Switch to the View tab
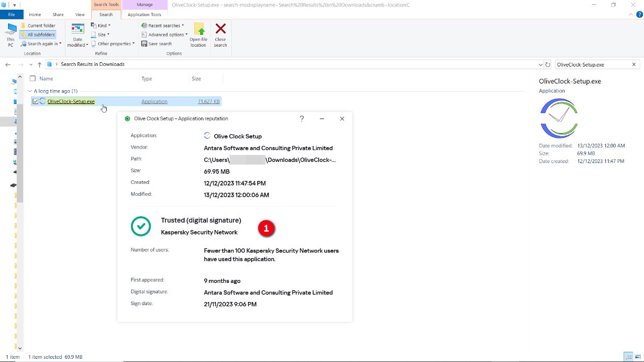The width and height of the screenshot is (644, 362). click(x=80, y=14)
